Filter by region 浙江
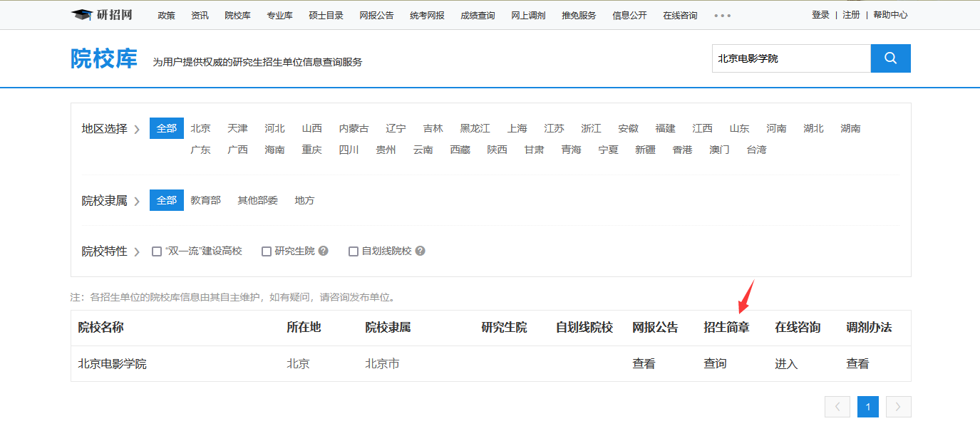 click(592, 128)
